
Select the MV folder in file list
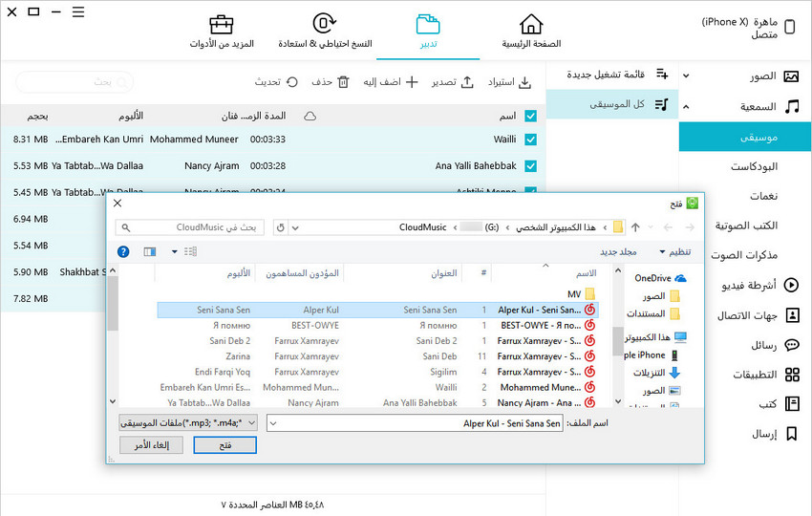(581, 294)
